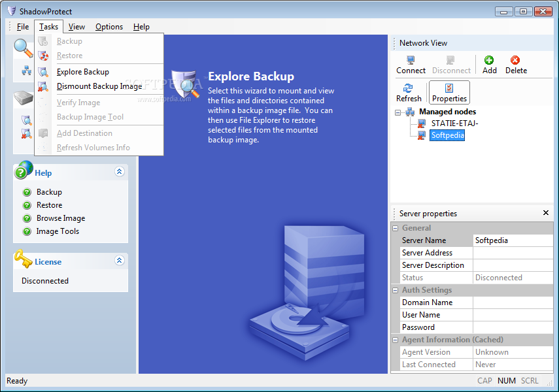Click the Disconnect icon in Network View
This screenshot has height=392, width=559.
pyautogui.click(x=450, y=60)
